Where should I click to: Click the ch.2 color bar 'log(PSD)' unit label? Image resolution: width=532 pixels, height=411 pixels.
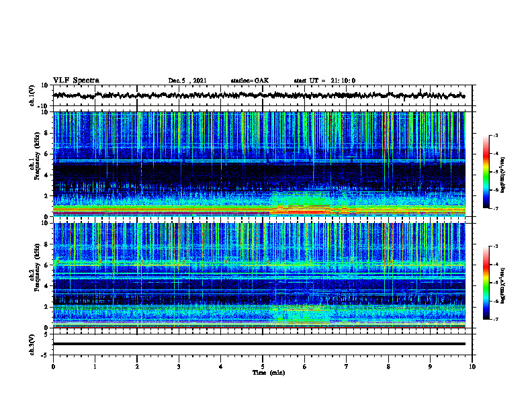[x=503, y=285]
